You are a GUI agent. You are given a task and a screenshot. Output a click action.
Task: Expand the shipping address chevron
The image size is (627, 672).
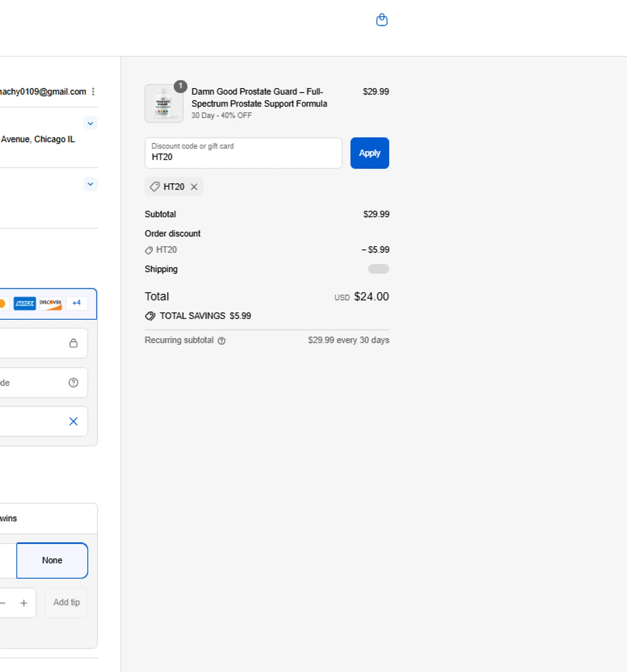pyautogui.click(x=91, y=123)
